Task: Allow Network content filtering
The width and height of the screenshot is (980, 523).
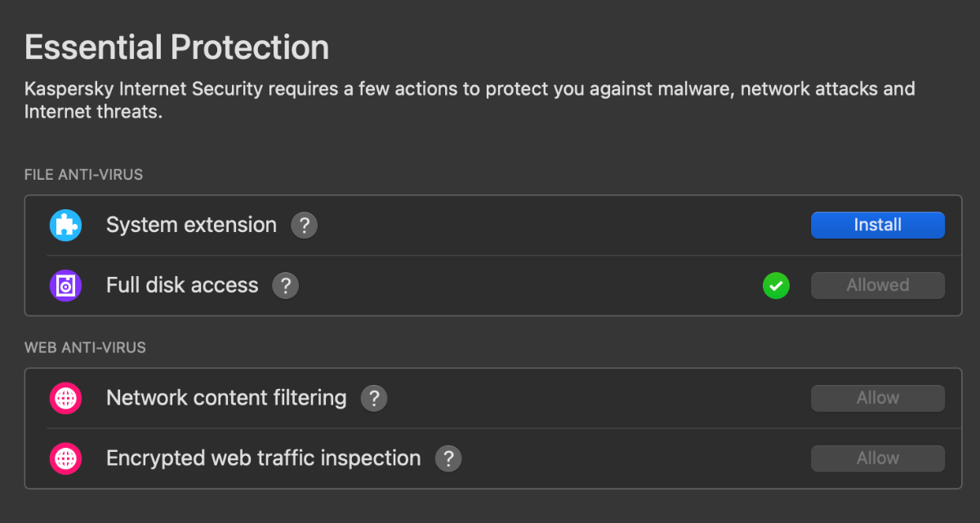Action: (x=877, y=398)
